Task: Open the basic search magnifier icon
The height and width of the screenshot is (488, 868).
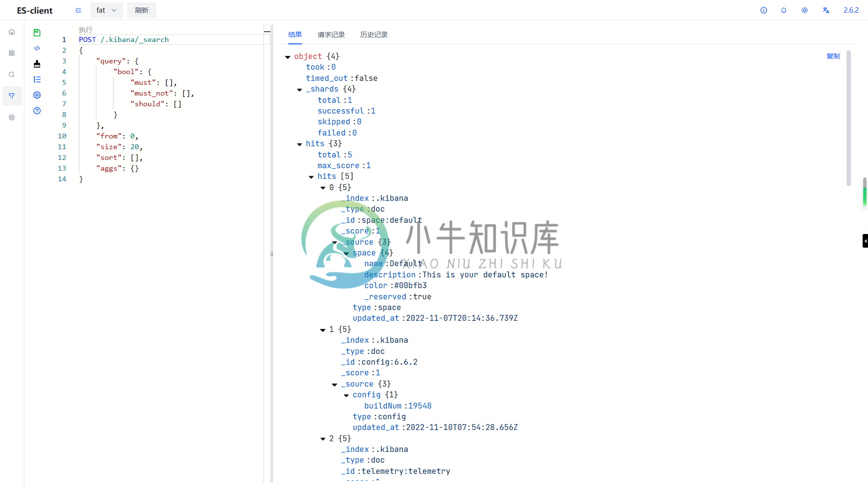Action: point(12,75)
